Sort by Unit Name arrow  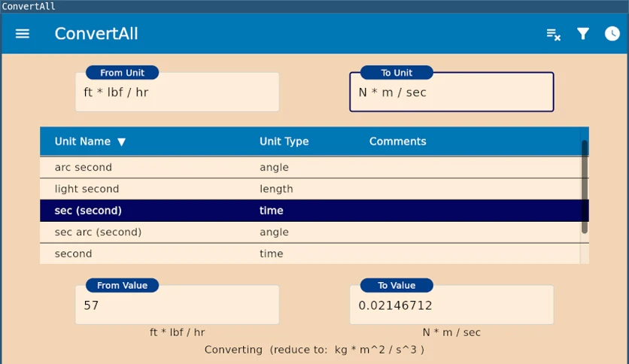pyautogui.click(x=122, y=142)
